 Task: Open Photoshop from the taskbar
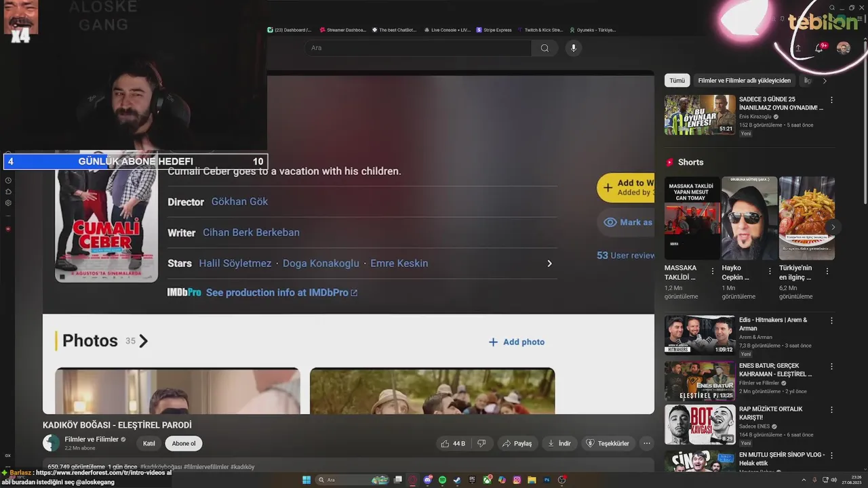[x=547, y=480]
